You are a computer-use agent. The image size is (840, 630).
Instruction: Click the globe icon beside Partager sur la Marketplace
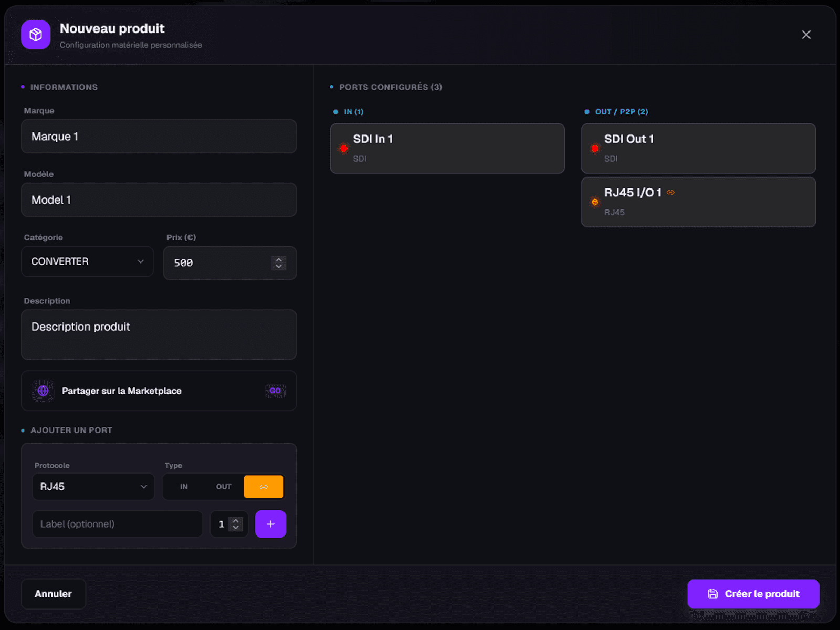(43, 391)
